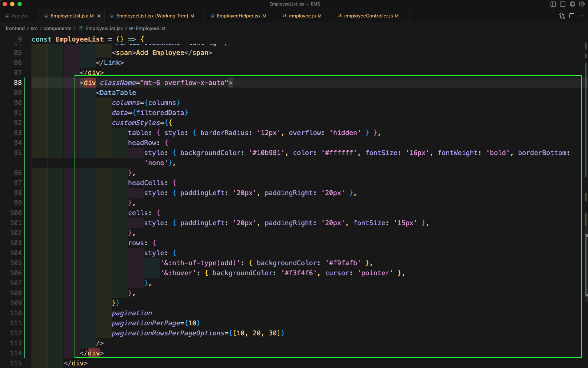Place cursor on columns={columns} prop
Viewport: 588px width, 368px height.
click(x=146, y=103)
